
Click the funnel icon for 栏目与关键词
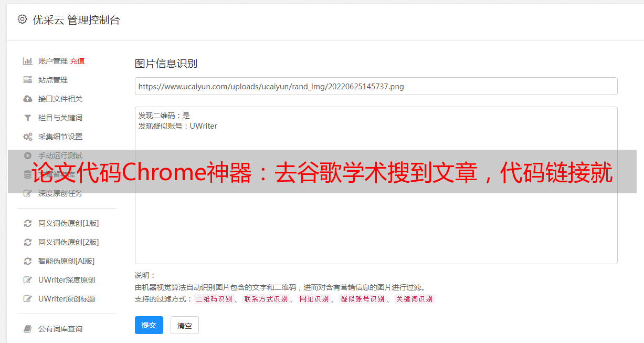coord(28,118)
